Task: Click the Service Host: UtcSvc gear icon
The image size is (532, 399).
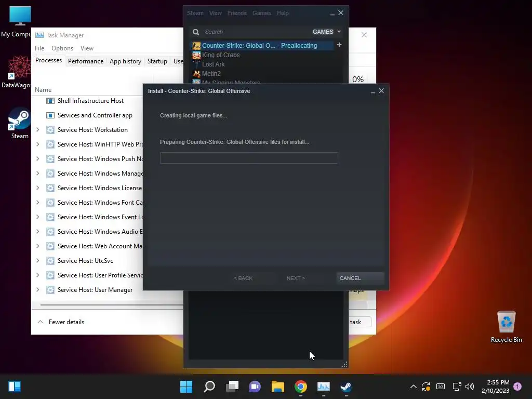Action: 50,261
